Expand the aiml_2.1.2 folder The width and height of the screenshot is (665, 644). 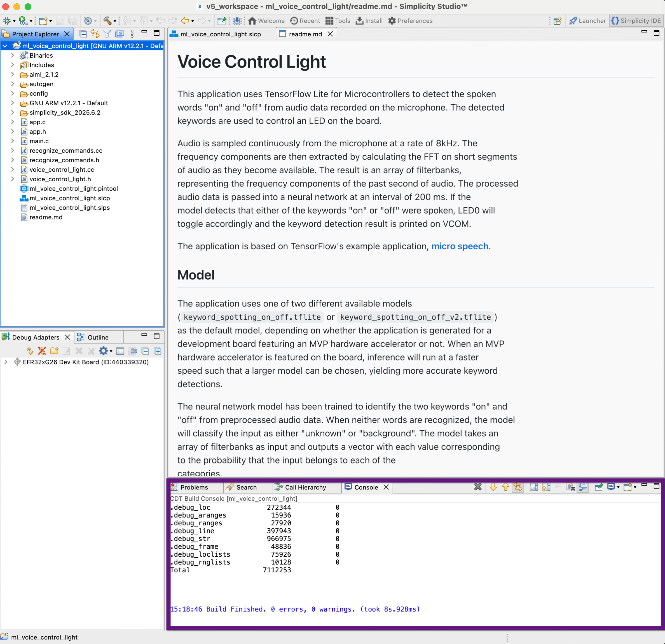point(13,74)
